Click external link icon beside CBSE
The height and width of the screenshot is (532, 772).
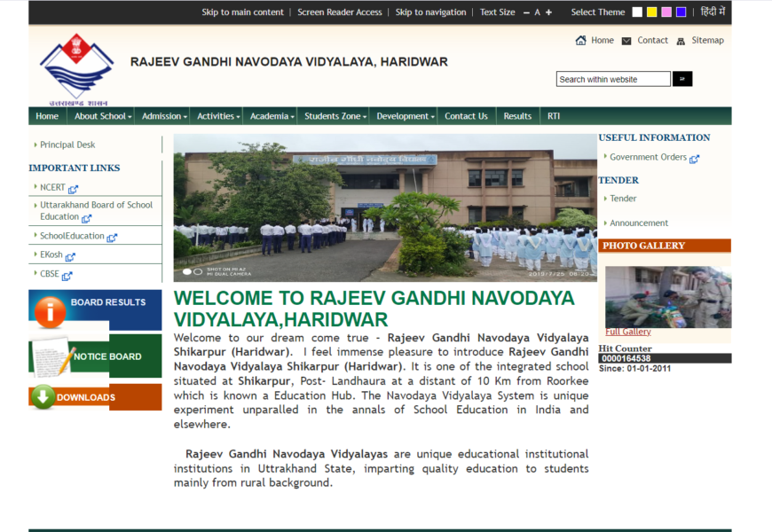coord(67,276)
